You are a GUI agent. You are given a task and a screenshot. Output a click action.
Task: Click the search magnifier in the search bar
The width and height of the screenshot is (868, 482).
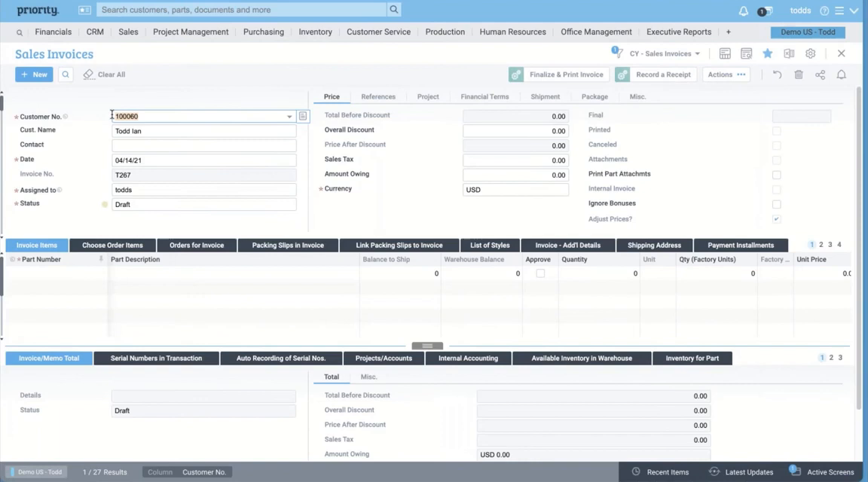[393, 9]
